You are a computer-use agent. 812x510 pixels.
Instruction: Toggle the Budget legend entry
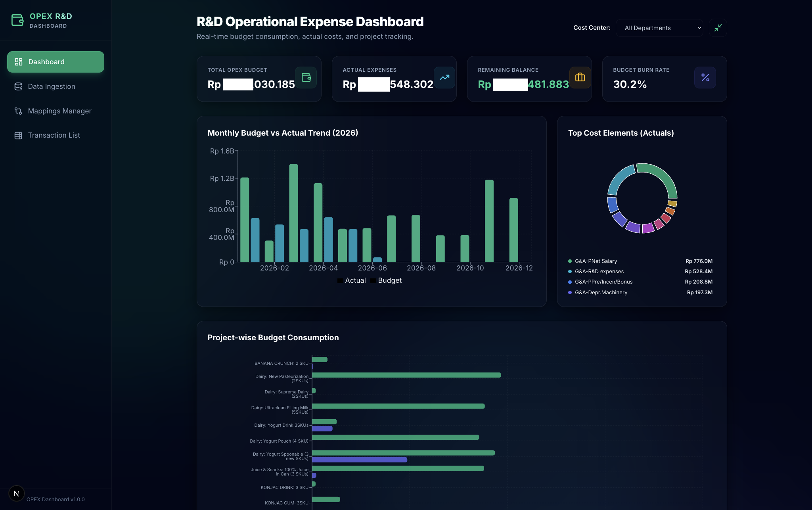click(x=386, y=280)
